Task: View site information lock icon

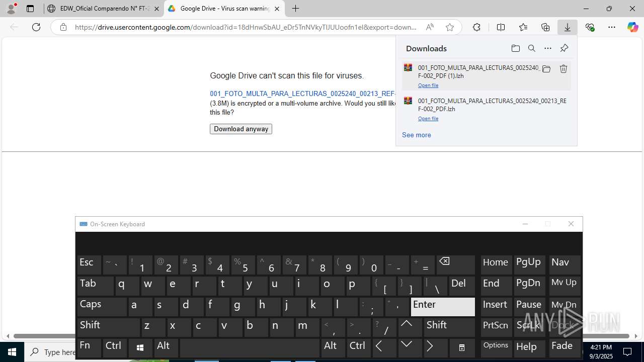Action: tap(63, 27)
